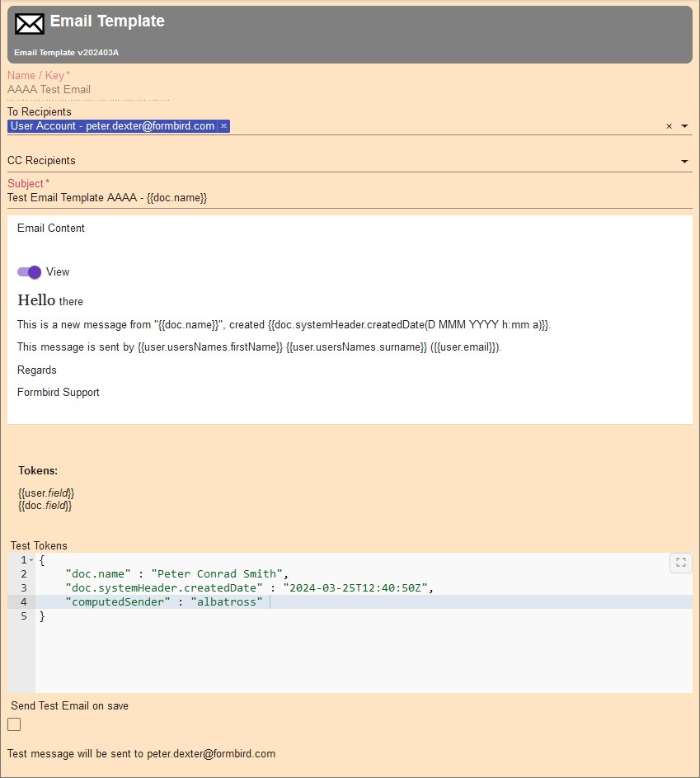This screenshot has width=700, height=778.
Task: Enable Send Test Email on save
Action: coord(13,724)
